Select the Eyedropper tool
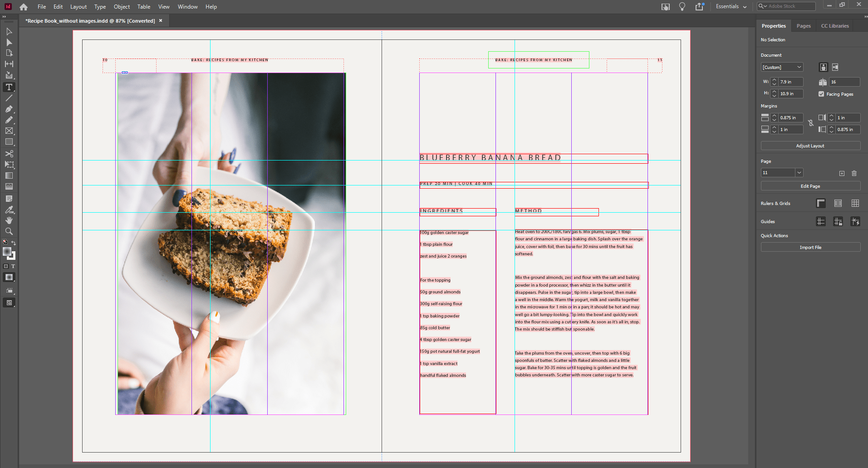The height and width of the screenshot is (468, 868). coord(9,210)
